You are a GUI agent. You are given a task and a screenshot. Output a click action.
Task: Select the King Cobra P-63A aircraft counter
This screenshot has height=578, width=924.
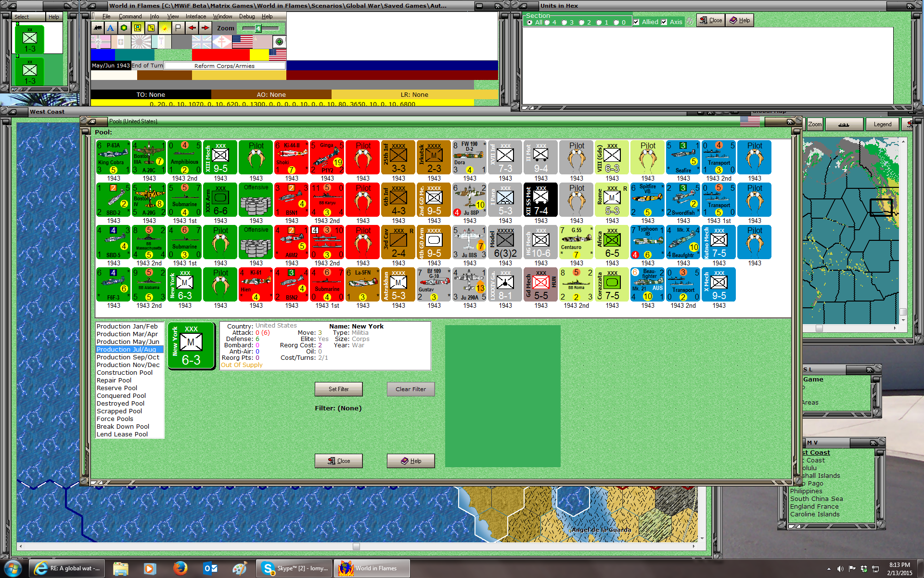pyautogui.click(x=114, y=158)
